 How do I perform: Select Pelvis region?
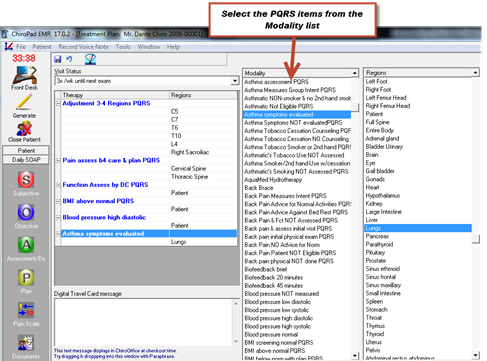[373, 350]
